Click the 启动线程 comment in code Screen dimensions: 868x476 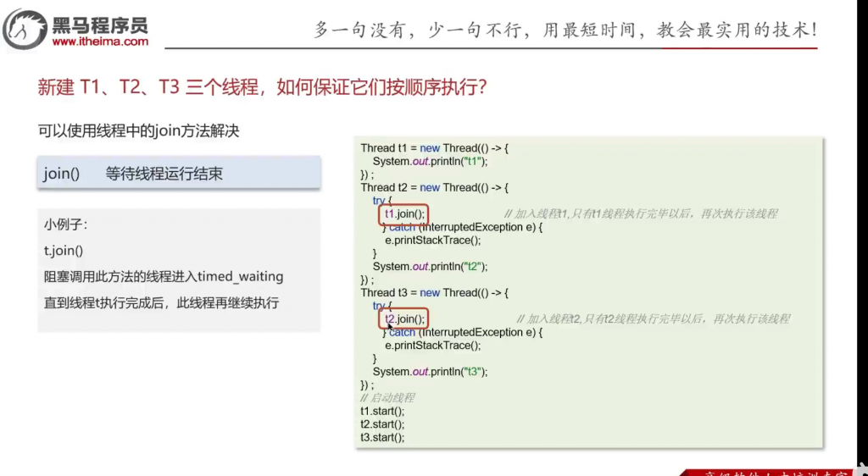click(387, 397)
